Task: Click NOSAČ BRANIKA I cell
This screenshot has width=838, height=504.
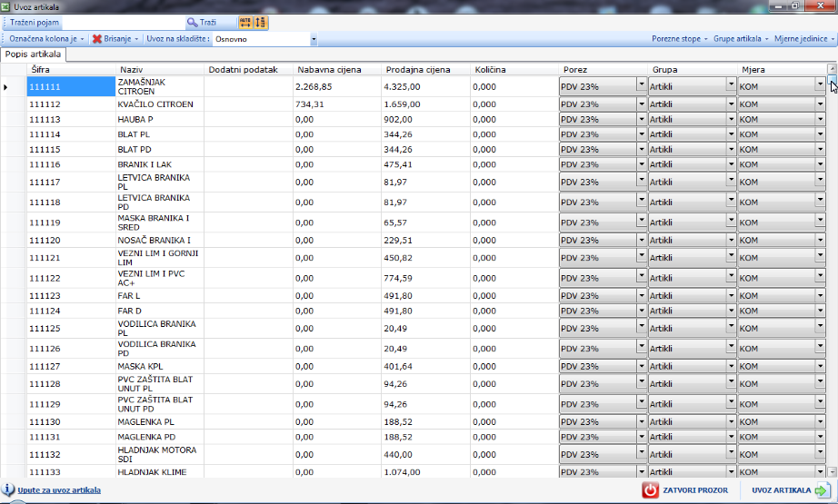Action: coord(159,241)
